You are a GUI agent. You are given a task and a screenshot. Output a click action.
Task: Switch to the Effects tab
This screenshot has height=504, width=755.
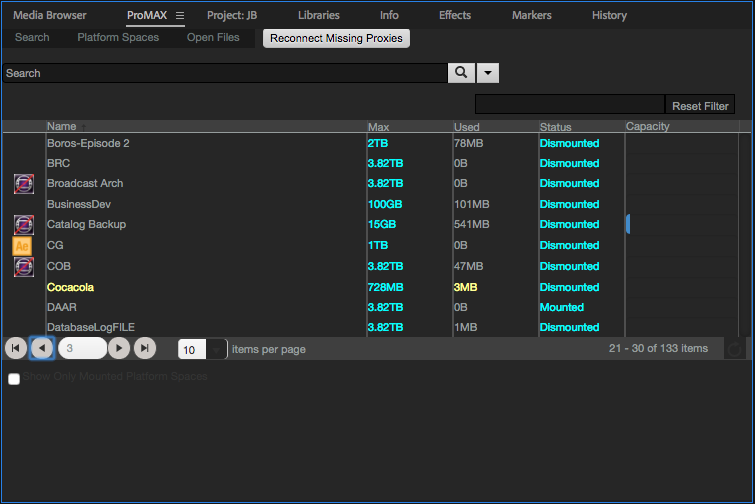point(455,16)
